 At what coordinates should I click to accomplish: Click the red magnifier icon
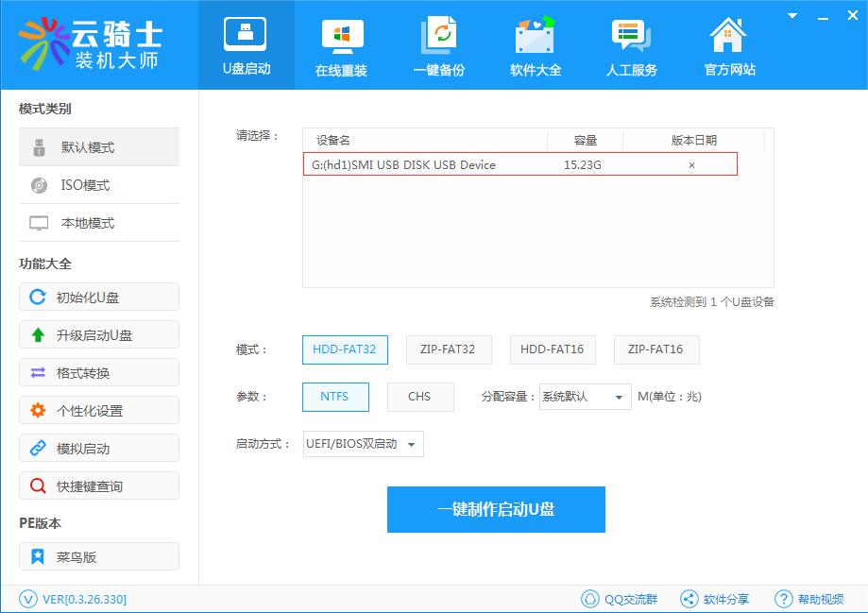click(38, 485)
